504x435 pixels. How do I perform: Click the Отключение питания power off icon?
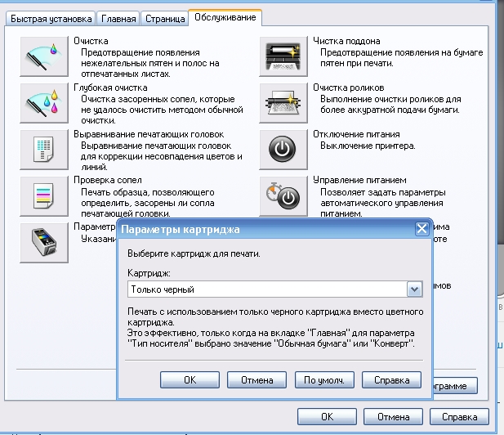click(x=283, y=148)
